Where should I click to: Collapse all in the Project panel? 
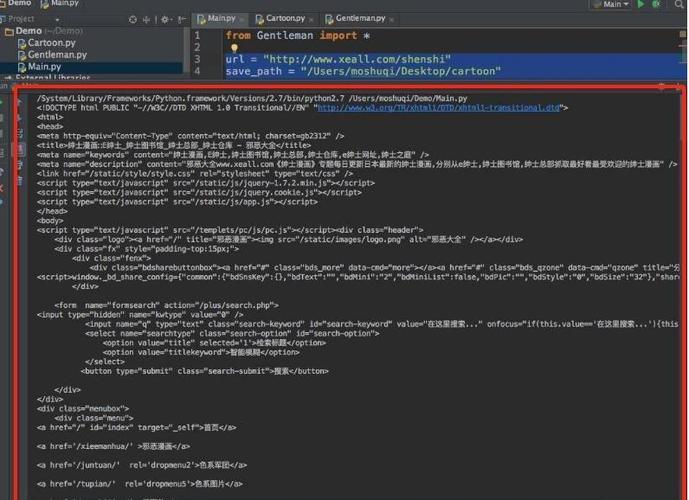[146, 19]
